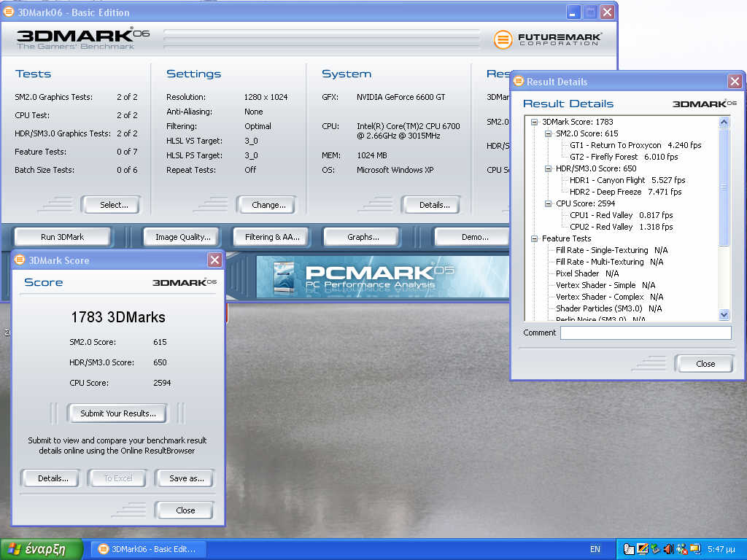The width and height of the screenshot is (747, 560).
Task: Select Shader Particles (SM3.0) row
Action: point(609,308)
